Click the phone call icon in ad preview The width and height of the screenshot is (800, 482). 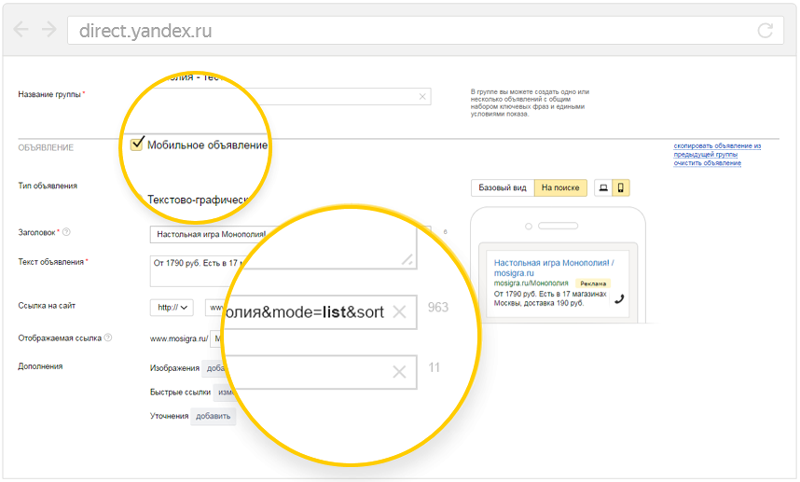click(619, 299)
